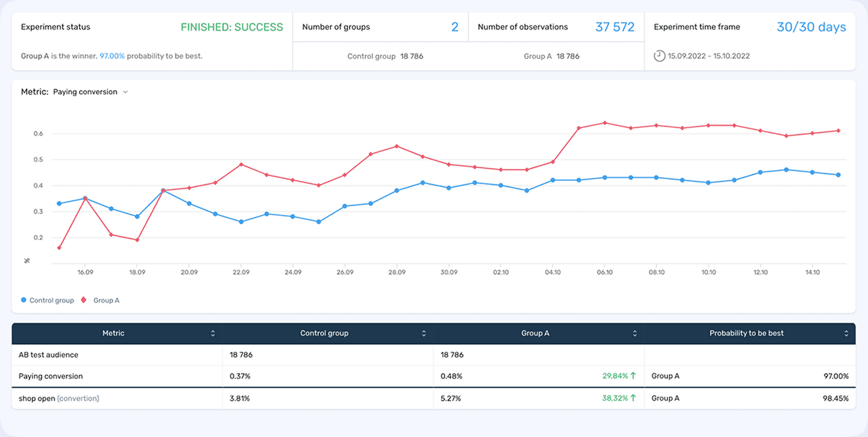Click the 38,32% uplift value
Image resolution: width=868 pixels, height=437 pixels.
(615, 398)
